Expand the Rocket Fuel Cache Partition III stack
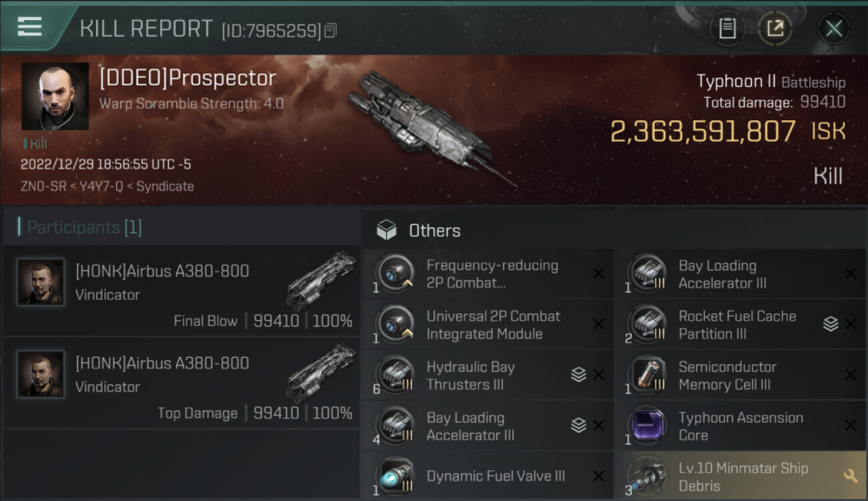The height and width of the screenshot is (501, 868). point(830,325)
